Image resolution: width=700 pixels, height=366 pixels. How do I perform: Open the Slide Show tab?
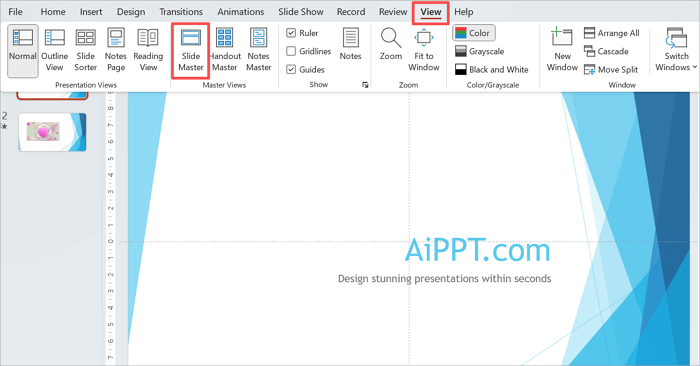tap(300, 12)
